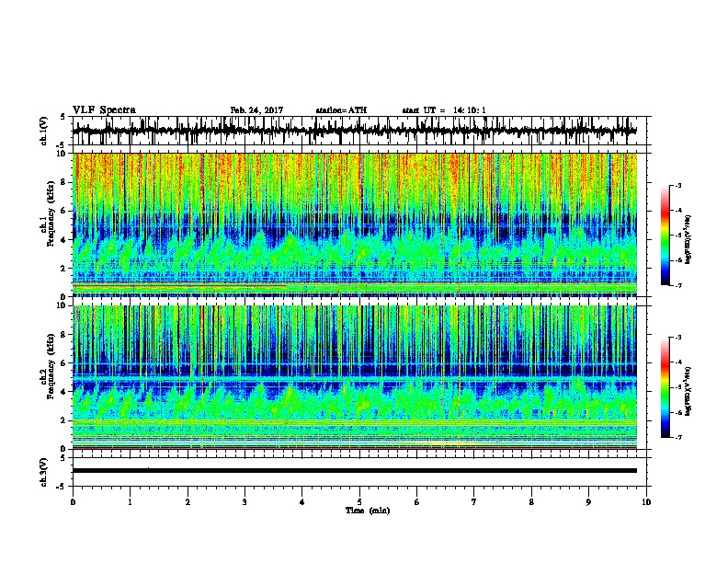Click time axis tick label "2"
This screenshot has height=563, width=728.
point(188,502)
